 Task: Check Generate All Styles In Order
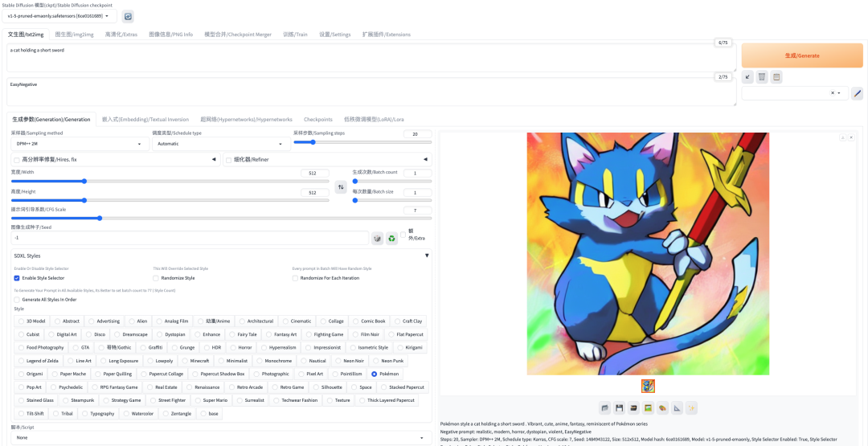(x=17, y=300)
